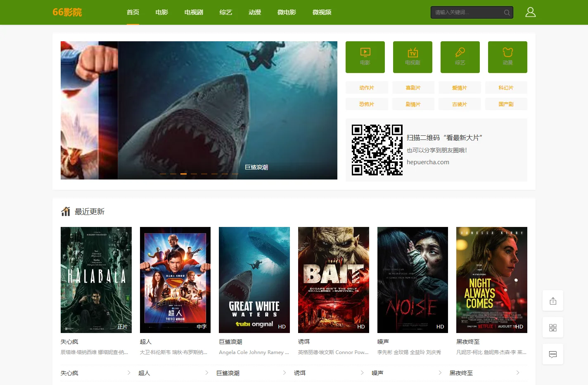Open the 超人 Superman poster
This screenshot has height=385, width=588.
175,280
